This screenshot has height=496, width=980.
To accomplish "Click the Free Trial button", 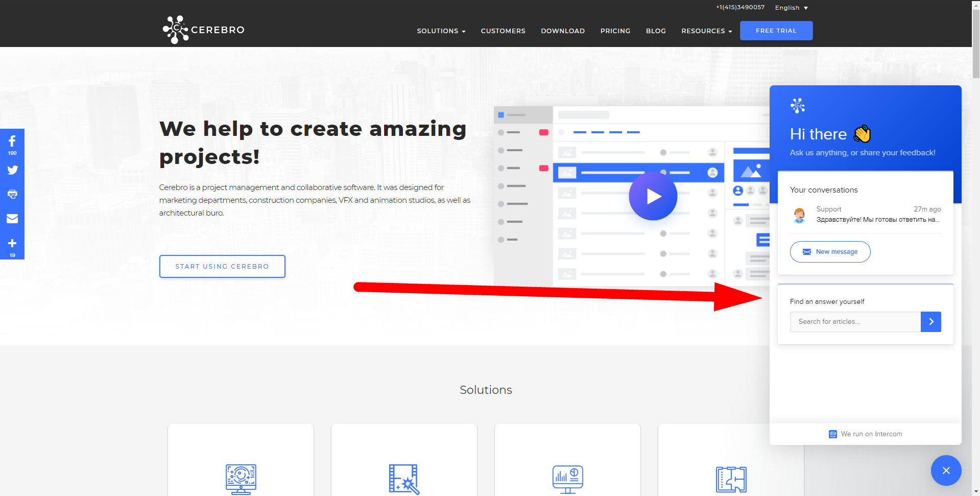I will click(776, 31).
